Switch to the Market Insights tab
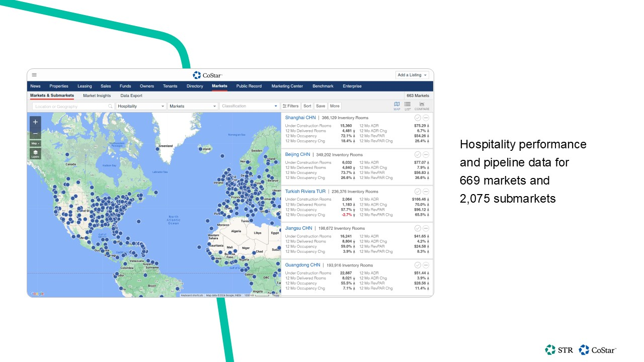This screenshot has width=644, height=362. tap(97, 96)
